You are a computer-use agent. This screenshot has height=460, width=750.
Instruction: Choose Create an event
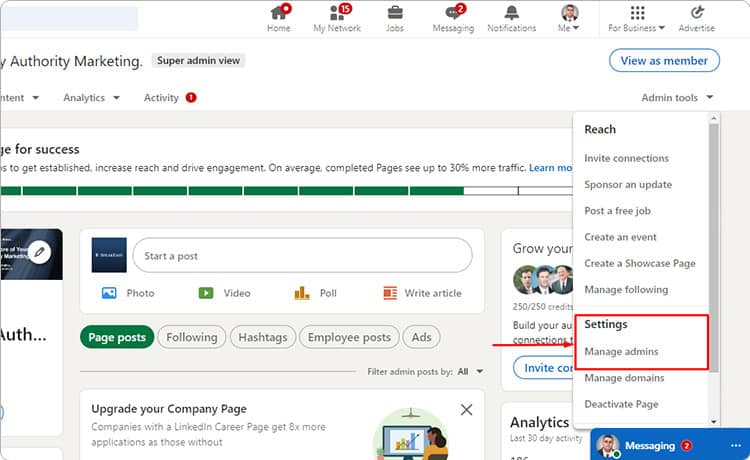[x=620, y=237]
